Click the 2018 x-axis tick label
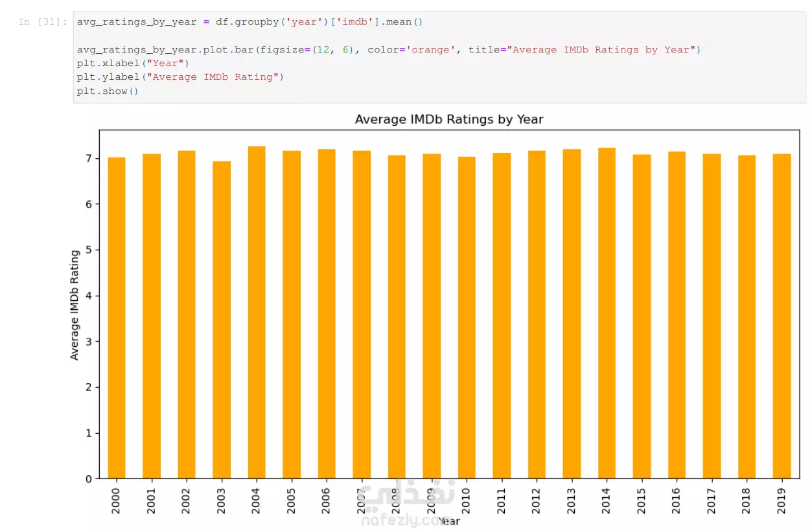812x529 pixels. (x=747, y=500)
